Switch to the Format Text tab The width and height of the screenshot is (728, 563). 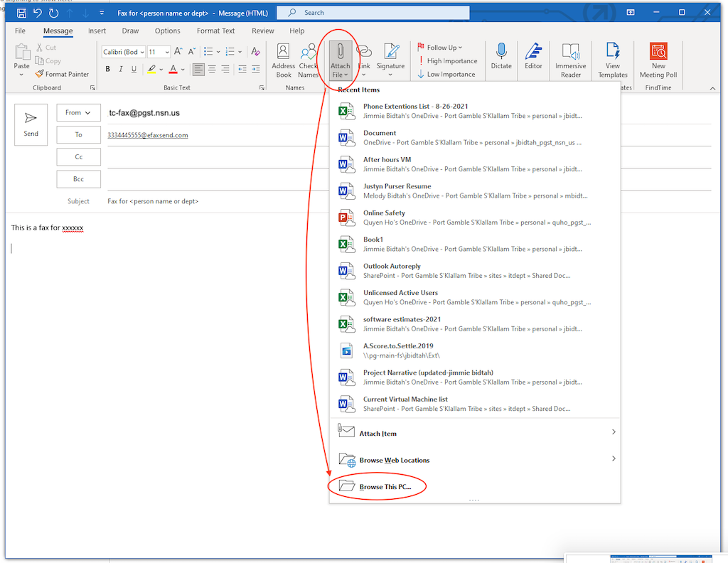(216, 31)
